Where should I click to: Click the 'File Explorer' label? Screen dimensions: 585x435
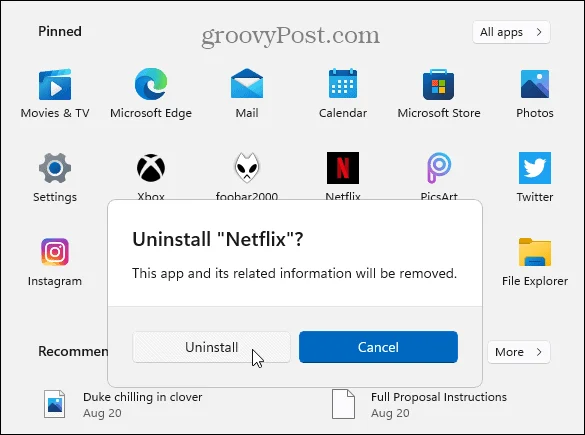point(535,281)
